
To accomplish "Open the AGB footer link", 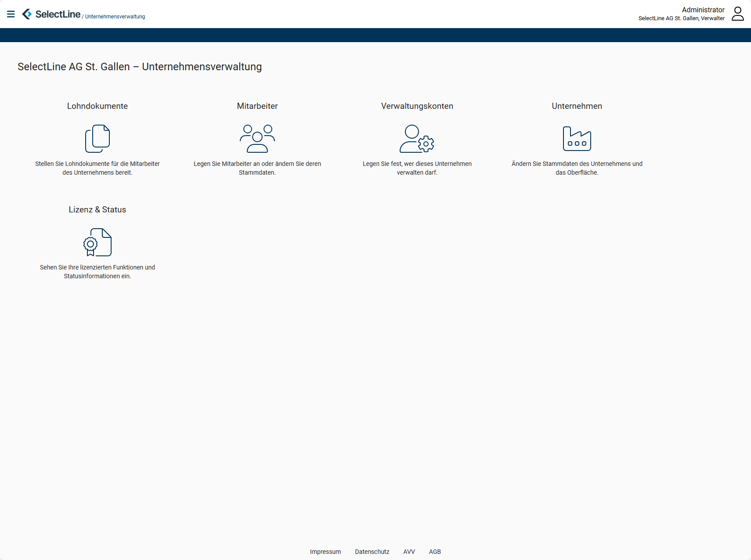I will [x=435, y=552].
